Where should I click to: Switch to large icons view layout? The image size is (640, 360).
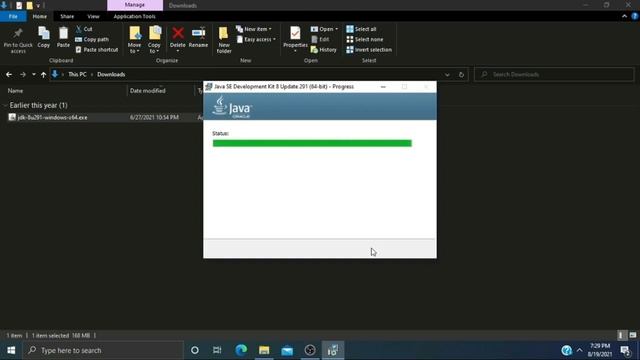[633, 335]
